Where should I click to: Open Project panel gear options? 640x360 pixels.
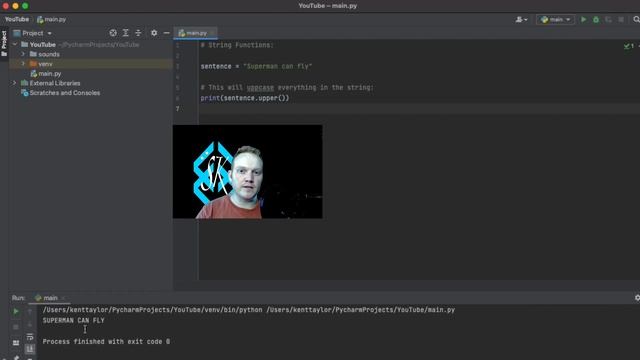(154, 33)
